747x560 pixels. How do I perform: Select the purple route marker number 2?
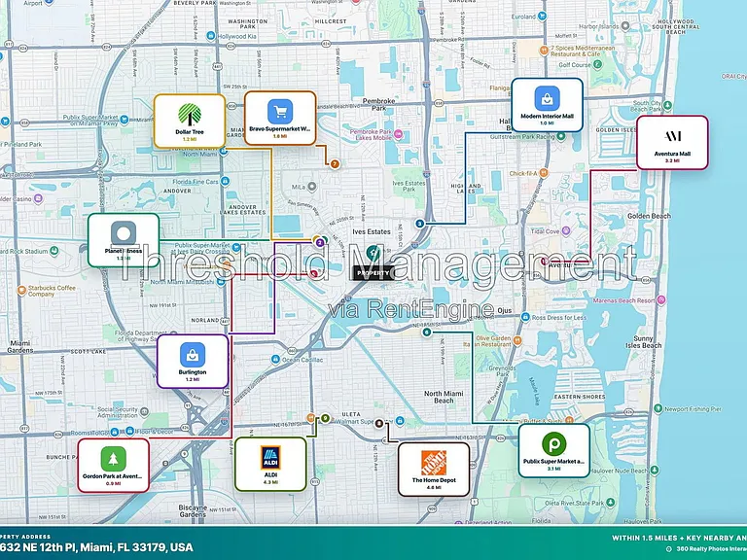pos(320,243)
